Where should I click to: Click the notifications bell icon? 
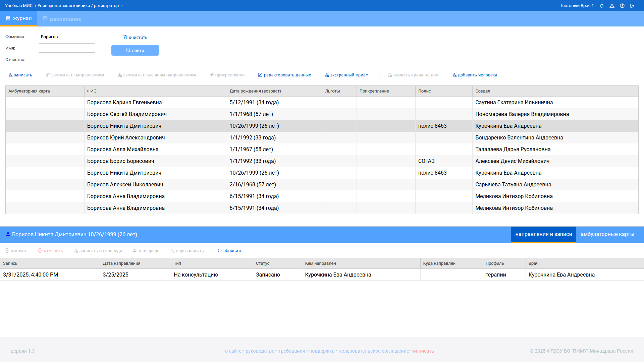pyautogui.click(x=602, y=6)
